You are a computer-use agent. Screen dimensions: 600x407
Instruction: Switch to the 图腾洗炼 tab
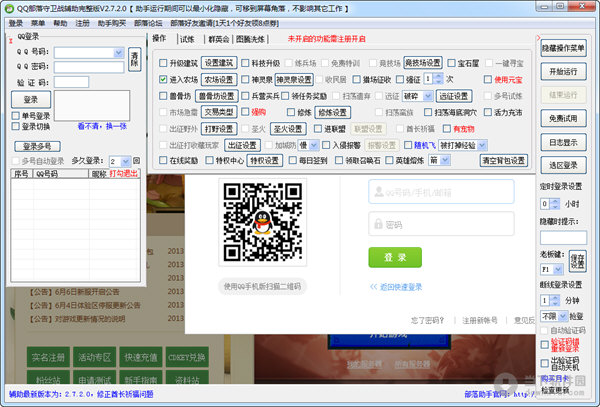(x=250, y=39)
